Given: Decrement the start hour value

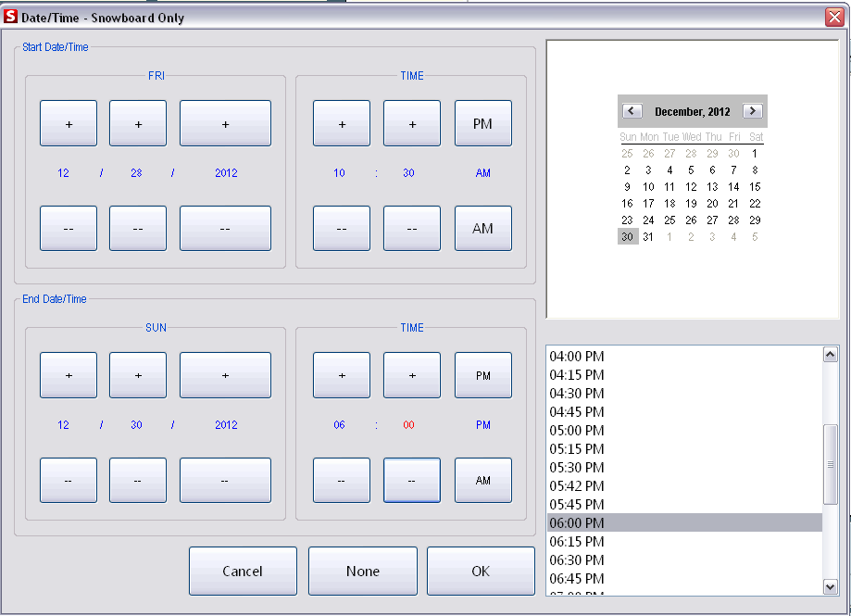Looking at the screenshot, I should click(x=342, y=228).
